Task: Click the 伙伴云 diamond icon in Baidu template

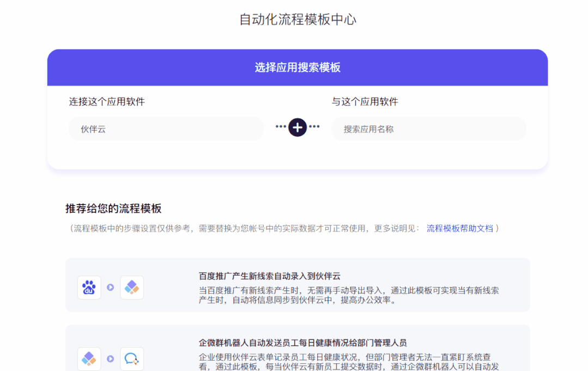Action: point(132,288)
